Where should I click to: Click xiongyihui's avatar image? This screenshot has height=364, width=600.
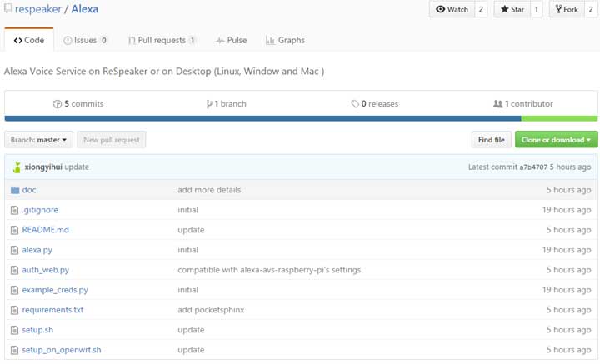[16, 167]
